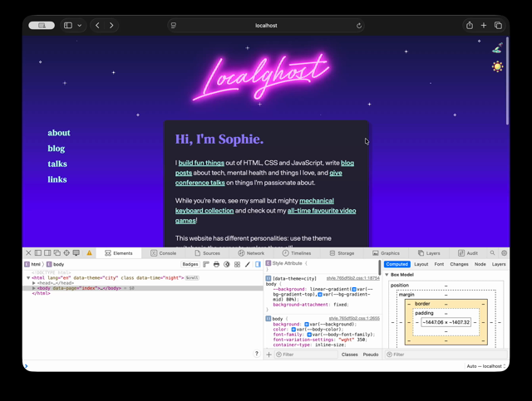This screenshot has width=532, height=401.
Task: Toggle the Safari sidebar
Action: coord(68,26)
